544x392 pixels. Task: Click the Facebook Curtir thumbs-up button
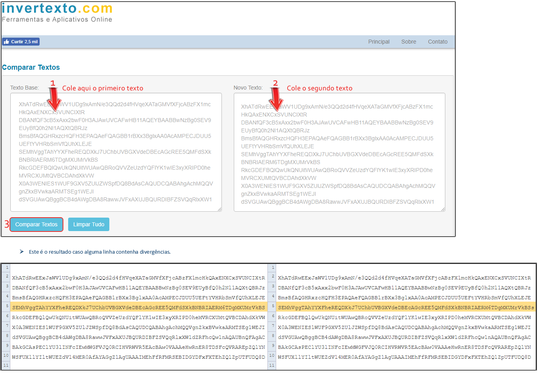tap(21, 42)
